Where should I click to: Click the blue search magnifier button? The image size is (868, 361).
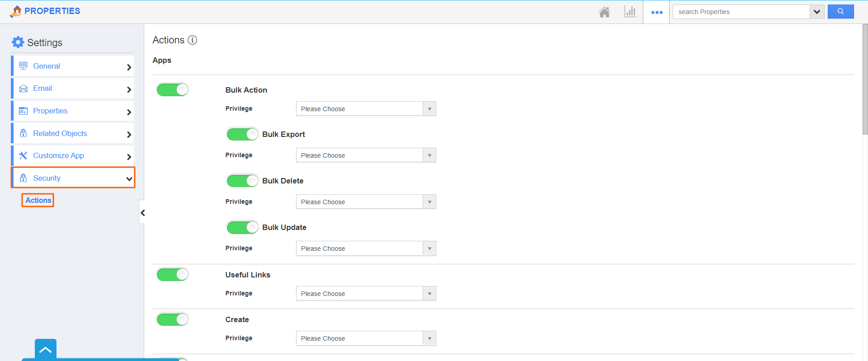pos(840,12)
